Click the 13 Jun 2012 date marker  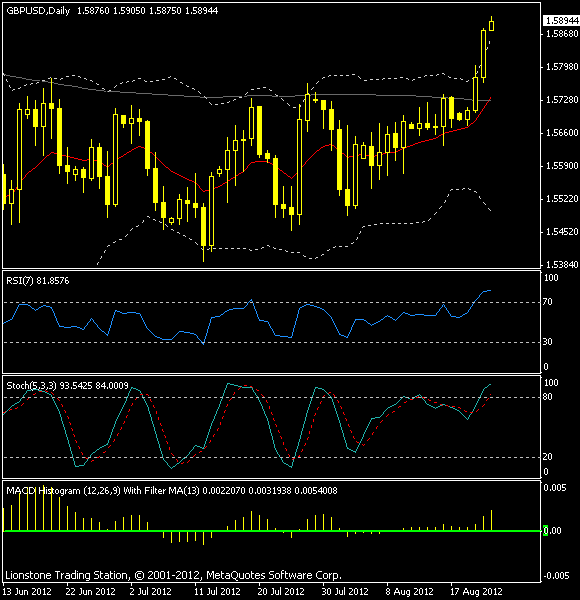click(x=27, y=592)
